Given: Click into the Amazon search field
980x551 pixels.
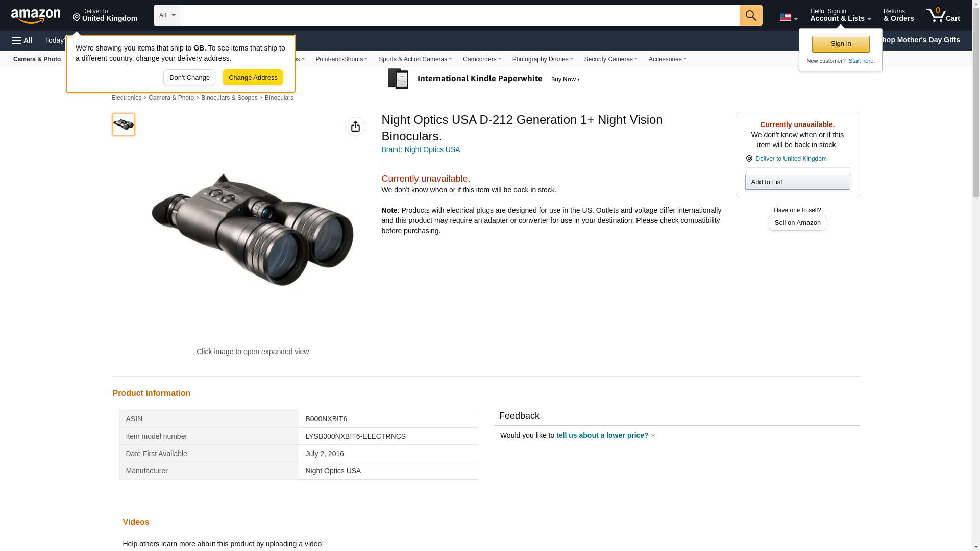Looking at the screenshot, I should (459, 15).
